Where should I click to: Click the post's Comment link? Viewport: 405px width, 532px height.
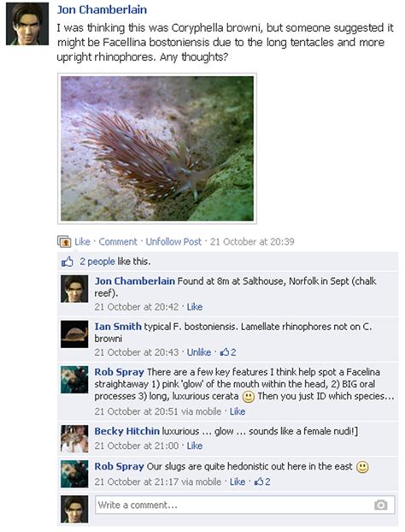pyautogui.click(x=118, y=242)
